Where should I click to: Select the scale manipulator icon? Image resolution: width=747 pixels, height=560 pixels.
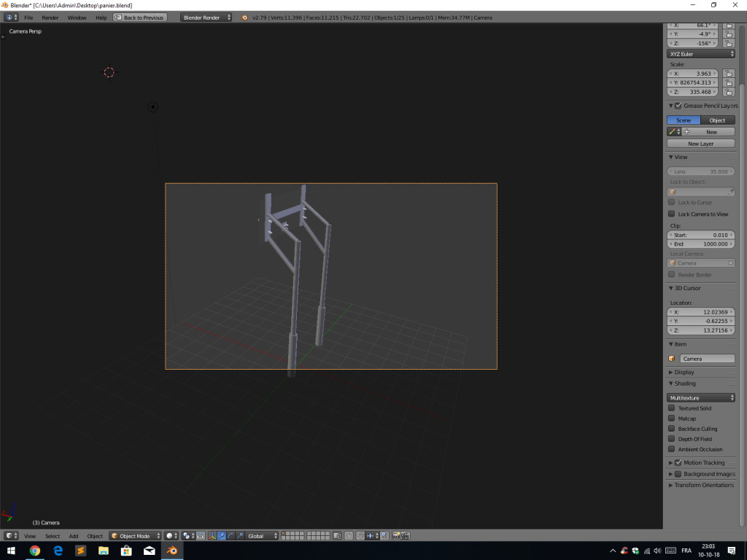point(240,536)
